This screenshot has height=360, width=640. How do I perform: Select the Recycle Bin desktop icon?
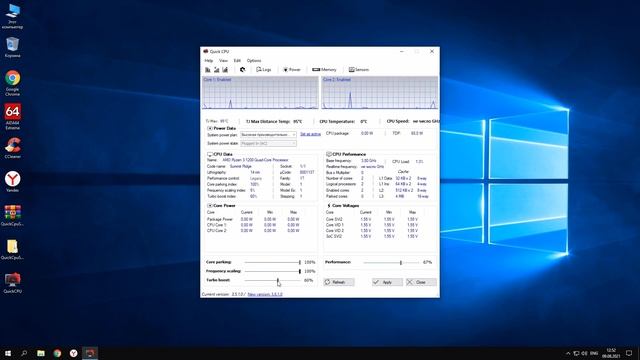tap(12, 47)
